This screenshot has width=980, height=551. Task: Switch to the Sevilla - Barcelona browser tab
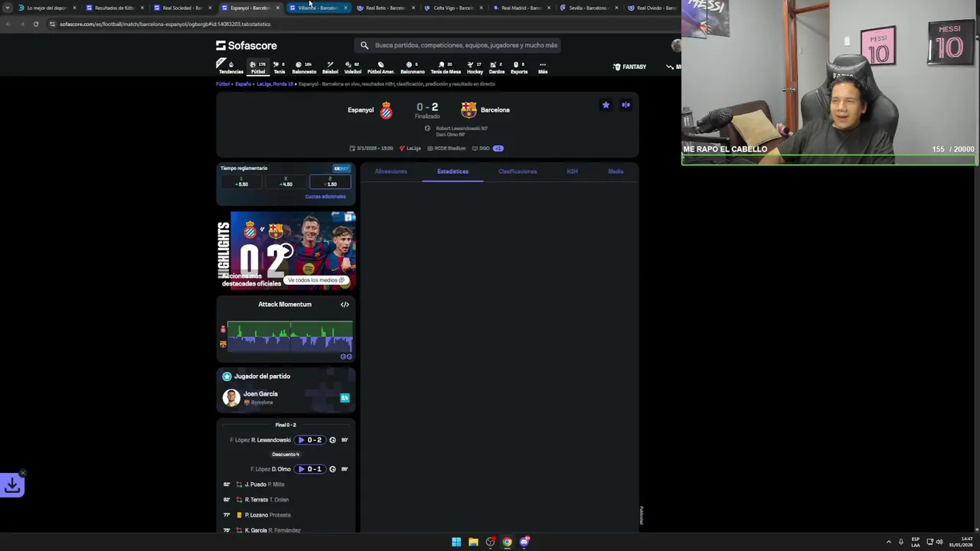(588, 8)
